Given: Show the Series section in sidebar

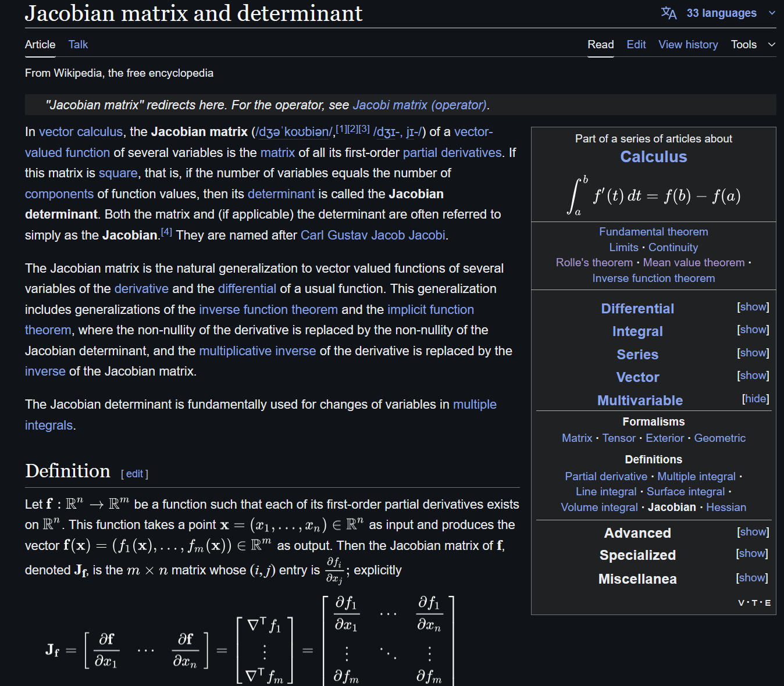Looking at the screenshot, I should point(753,352).
